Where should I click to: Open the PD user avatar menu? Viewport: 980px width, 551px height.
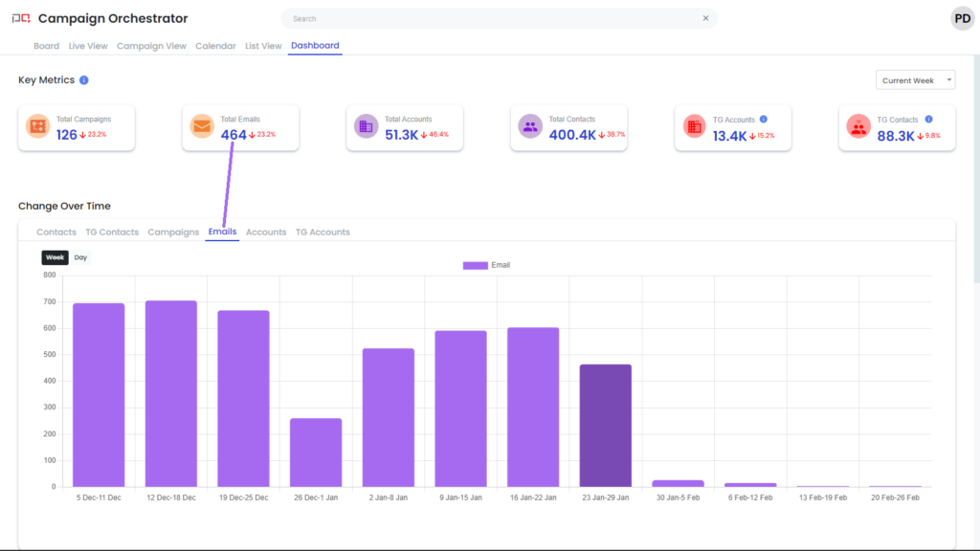coord(962,18)
